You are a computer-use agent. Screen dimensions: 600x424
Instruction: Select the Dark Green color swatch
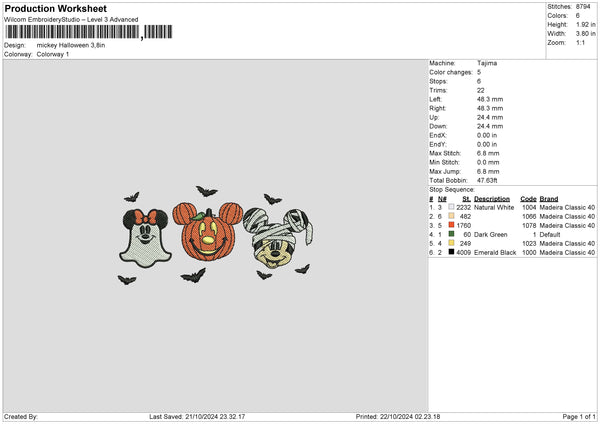(452, 234)
